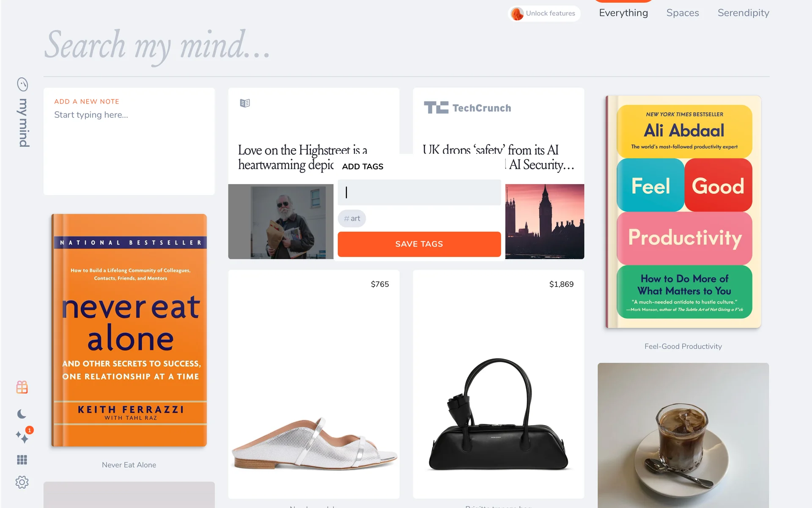Focus the Add Tags text input

(x=419, y=193)
